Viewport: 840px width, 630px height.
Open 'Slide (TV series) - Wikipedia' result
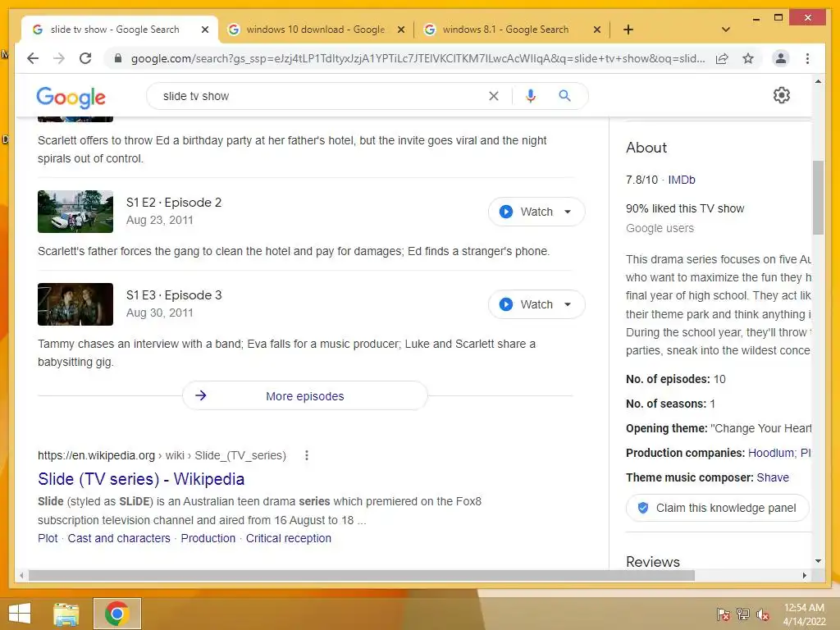click(x=141, y=479)
